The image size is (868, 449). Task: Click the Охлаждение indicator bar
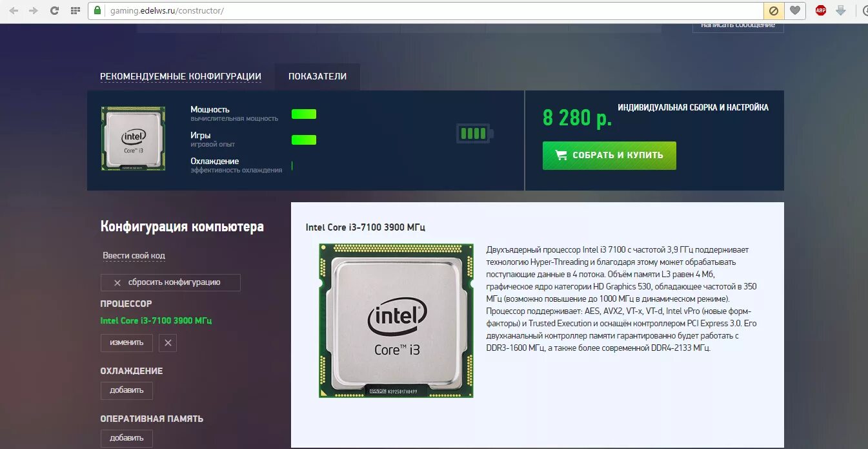pyautogui.click(x=292, y=165)
